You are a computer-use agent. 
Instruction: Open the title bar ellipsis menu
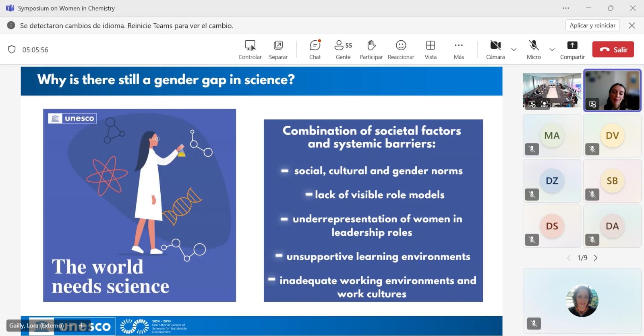tap(566, 8)
